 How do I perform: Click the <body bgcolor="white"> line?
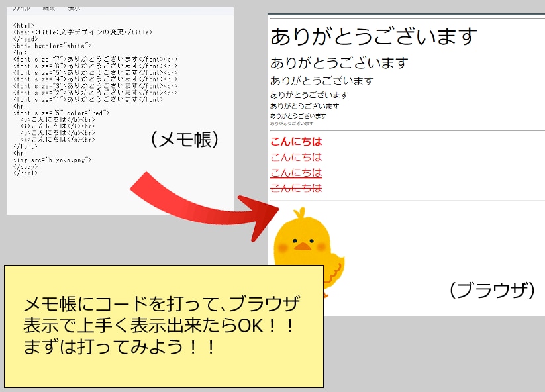(x=52, y=46)
